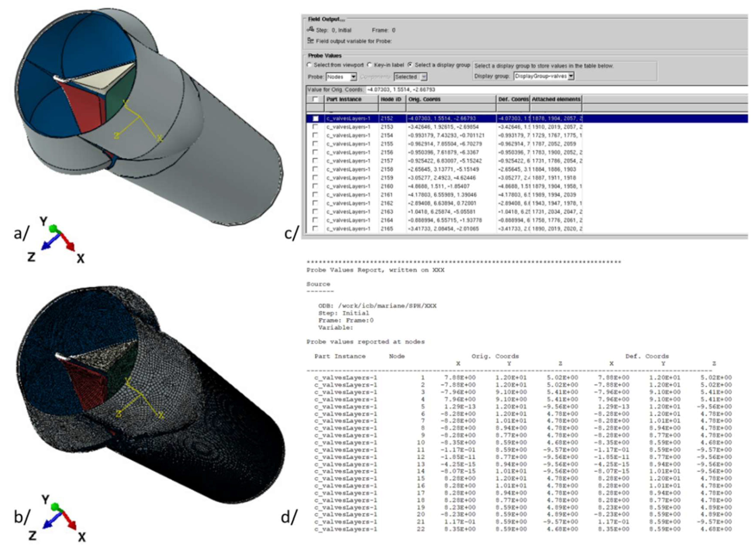Tick the checkbox for node 2153 row

pos(315,127)
